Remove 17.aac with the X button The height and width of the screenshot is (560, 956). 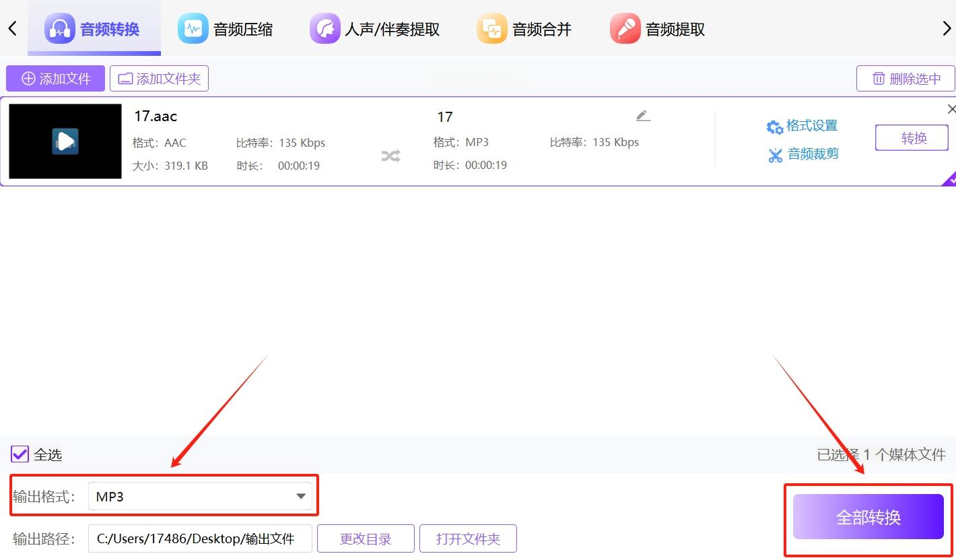click(951, 109)
